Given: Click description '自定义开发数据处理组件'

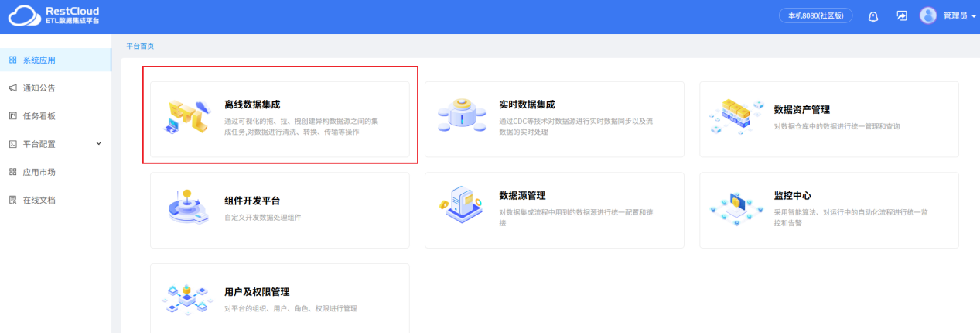Looking at the screenshot, I should point(263,218).
